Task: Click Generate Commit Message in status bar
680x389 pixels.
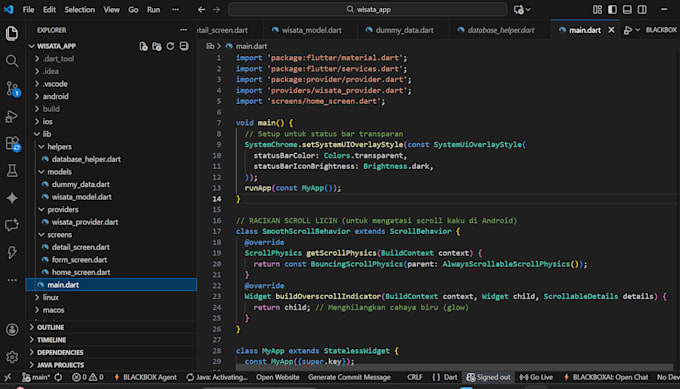Action: coord(349,377)
